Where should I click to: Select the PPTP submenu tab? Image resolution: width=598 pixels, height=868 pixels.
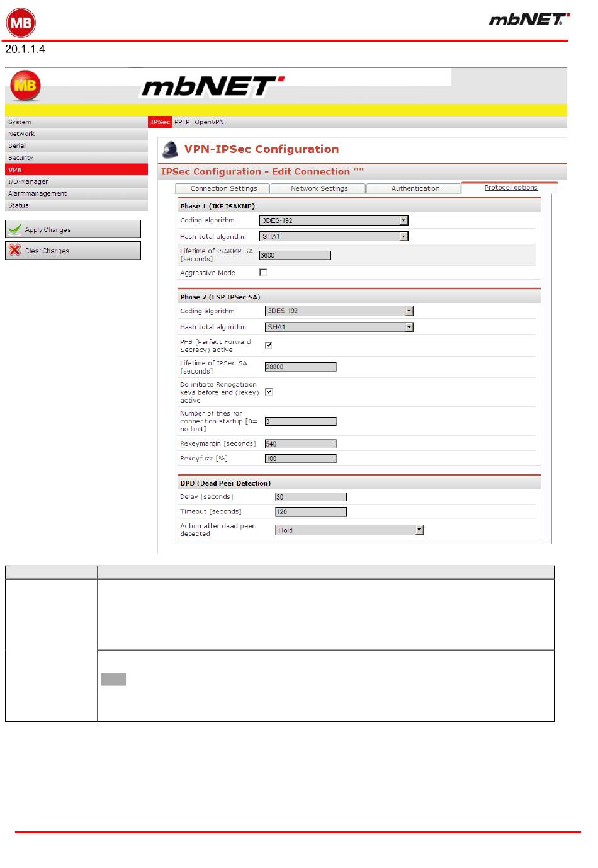pyautogui.click(x=182, y=122)
